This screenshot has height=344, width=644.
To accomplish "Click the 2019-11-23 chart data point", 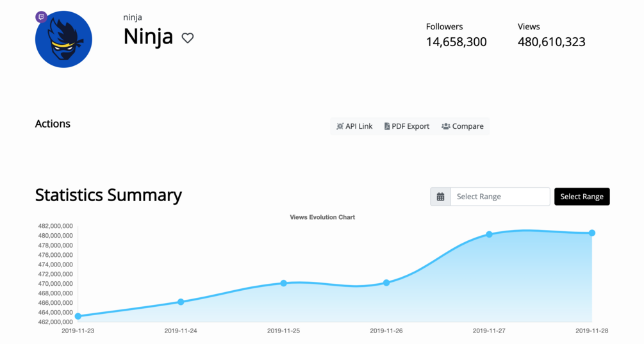I will pos(78,316).
